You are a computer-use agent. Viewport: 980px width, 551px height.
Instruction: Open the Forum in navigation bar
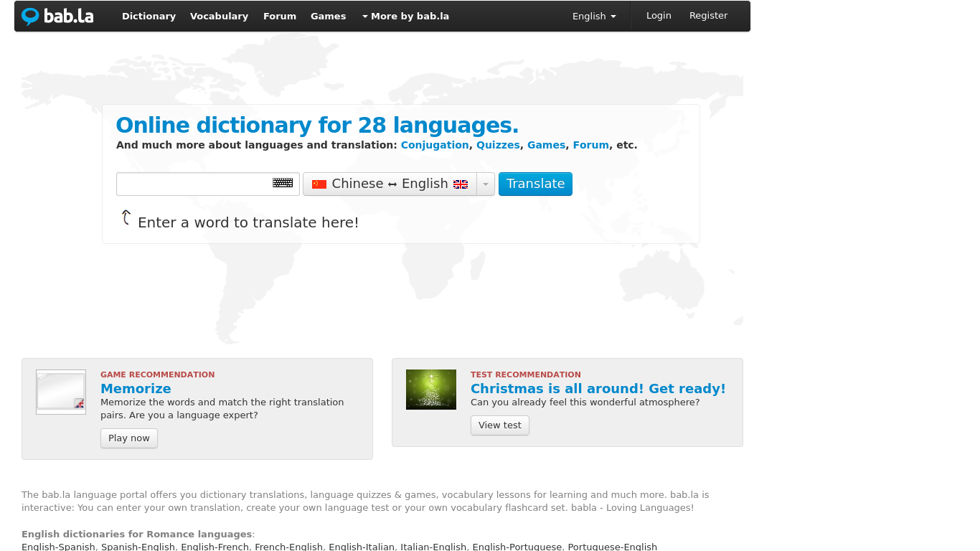(x=279, y=16)
